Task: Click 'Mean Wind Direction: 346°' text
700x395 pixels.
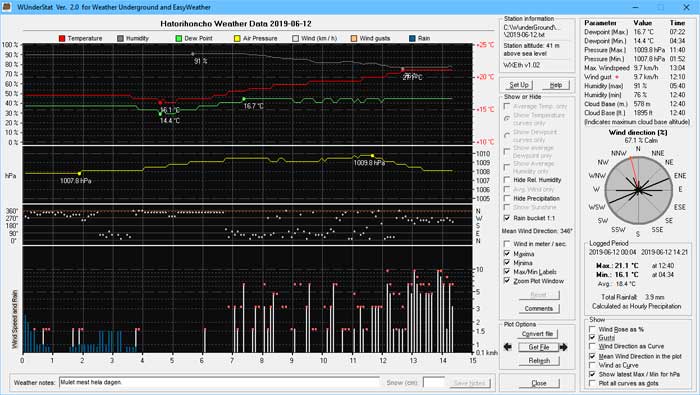Action: [537, 231]
